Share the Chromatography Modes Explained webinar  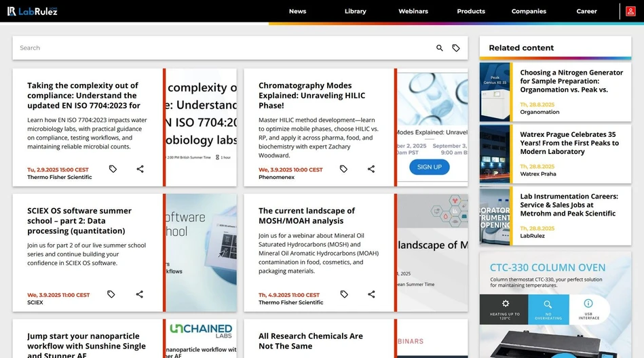tap(371, 169)
